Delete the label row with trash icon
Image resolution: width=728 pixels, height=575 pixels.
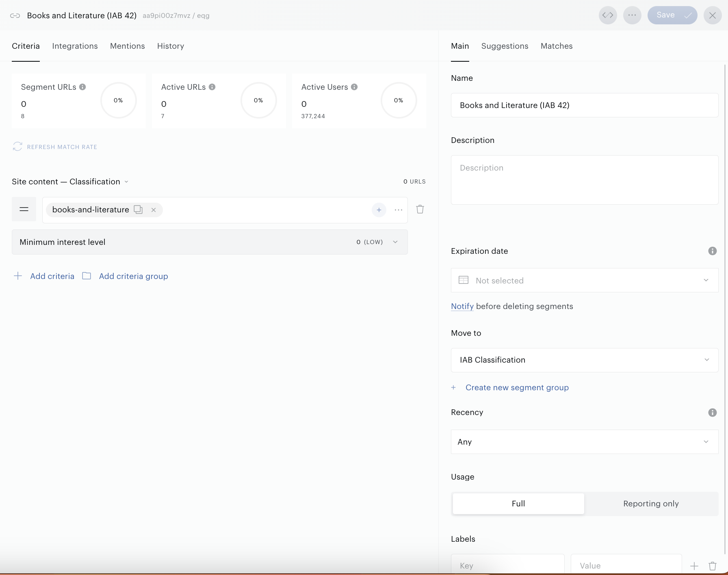(x=713, y=566)
